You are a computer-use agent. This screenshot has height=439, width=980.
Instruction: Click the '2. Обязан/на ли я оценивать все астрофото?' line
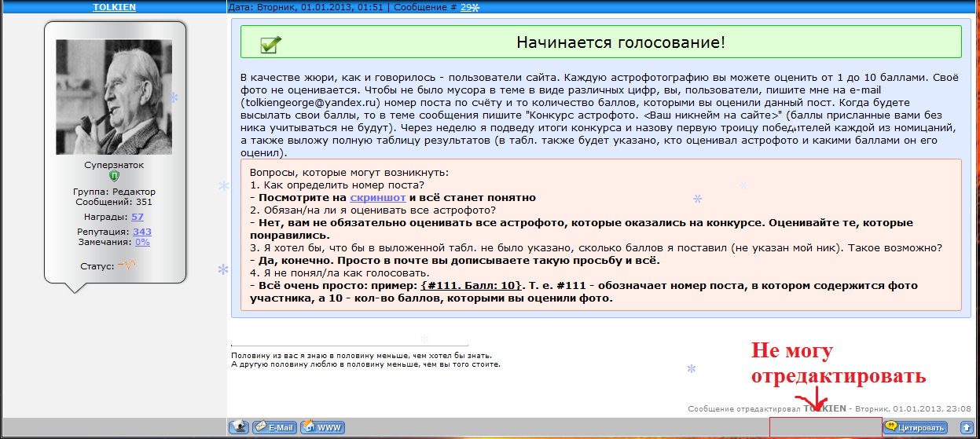pos(373,210)
